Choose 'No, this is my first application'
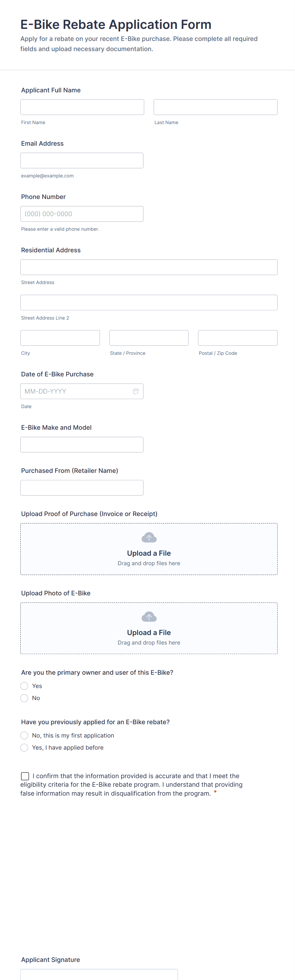The width and height of the screenshot is (295, 980). pyautogui.click(x=24, y=735)
